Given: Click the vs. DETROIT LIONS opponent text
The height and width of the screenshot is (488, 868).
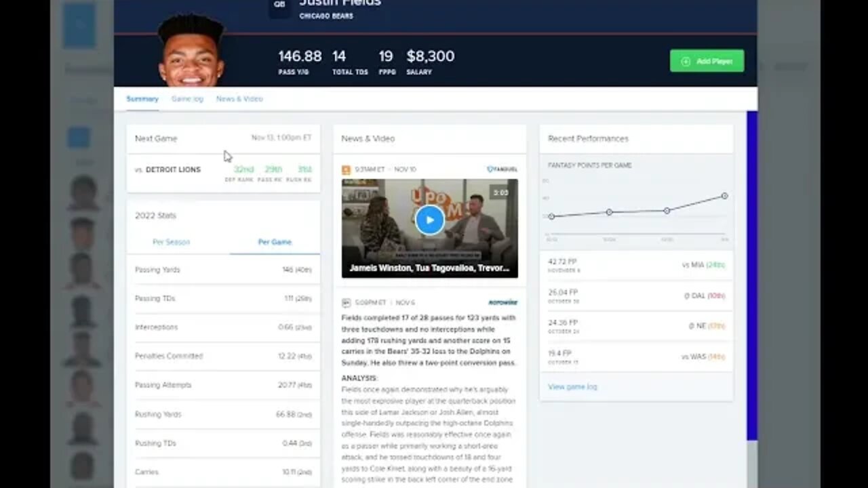Looking at the screenshot, I should tap(167, 170).
